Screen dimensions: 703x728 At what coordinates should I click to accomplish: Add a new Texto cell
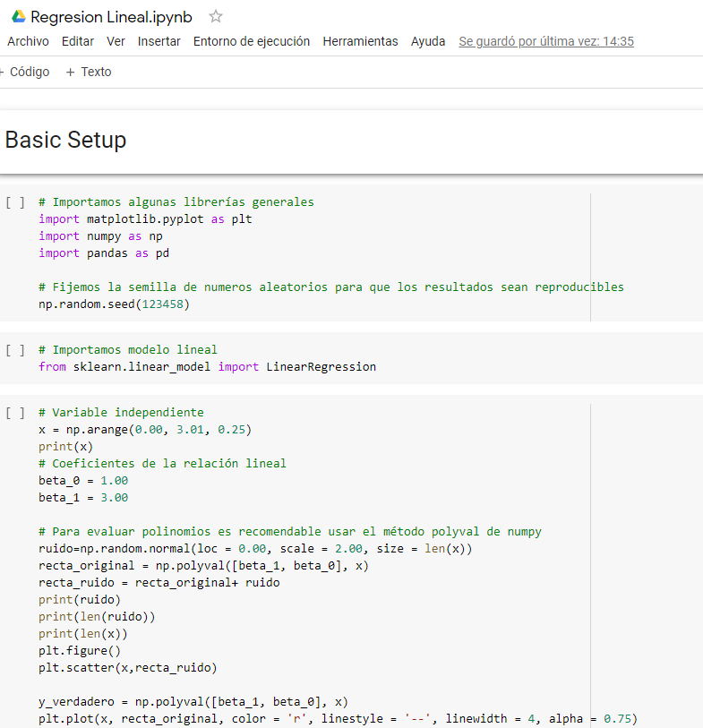[89, 72]
